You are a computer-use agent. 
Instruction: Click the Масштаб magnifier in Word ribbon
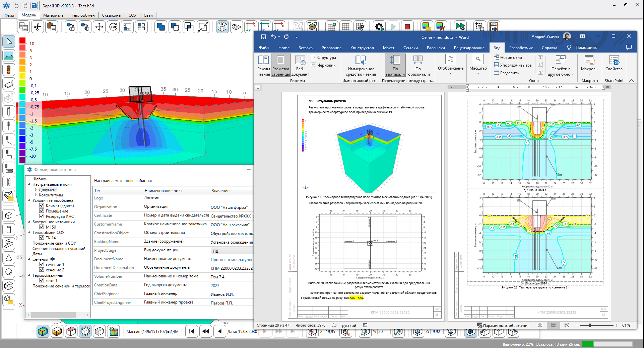coord(478,59)
